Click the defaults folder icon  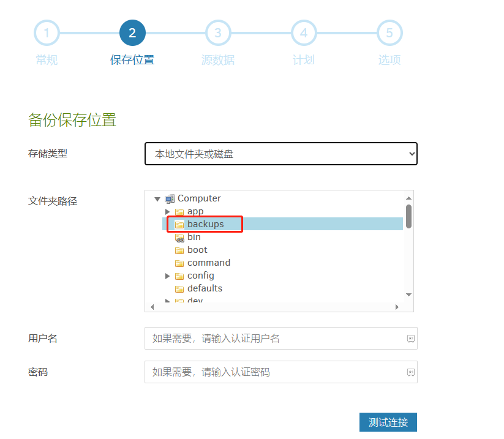coord(179,289)
